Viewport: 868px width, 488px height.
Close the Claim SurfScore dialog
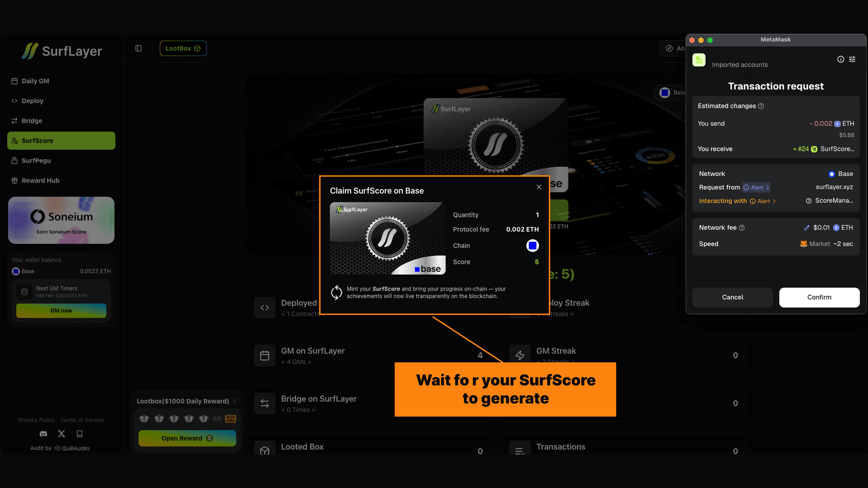click(x=539, y=187)
